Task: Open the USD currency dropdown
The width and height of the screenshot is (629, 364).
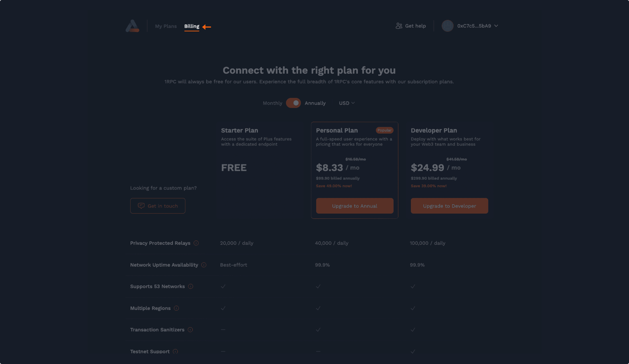Action: [x=346, y=103]
